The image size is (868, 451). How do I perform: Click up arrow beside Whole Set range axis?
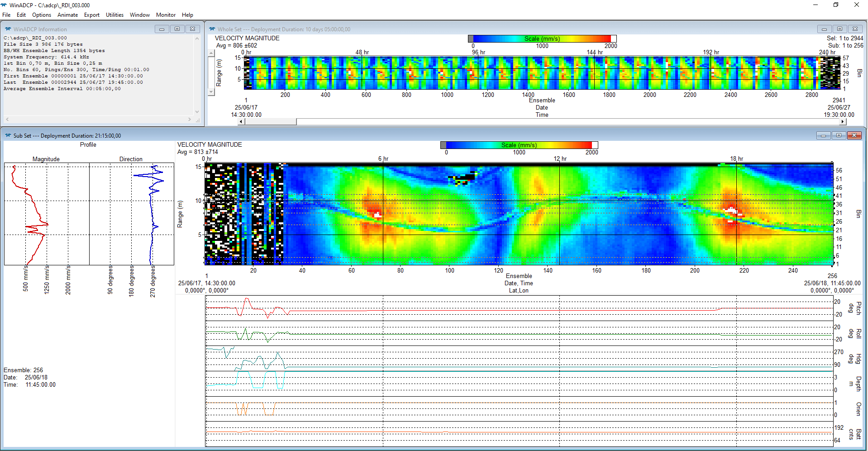click(211, 53)
